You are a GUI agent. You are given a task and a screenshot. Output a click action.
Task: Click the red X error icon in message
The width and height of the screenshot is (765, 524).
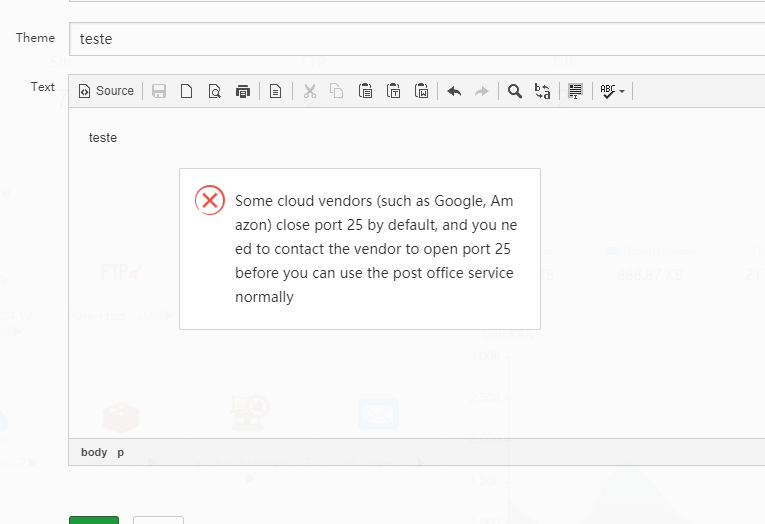click(x=210, y=200)
